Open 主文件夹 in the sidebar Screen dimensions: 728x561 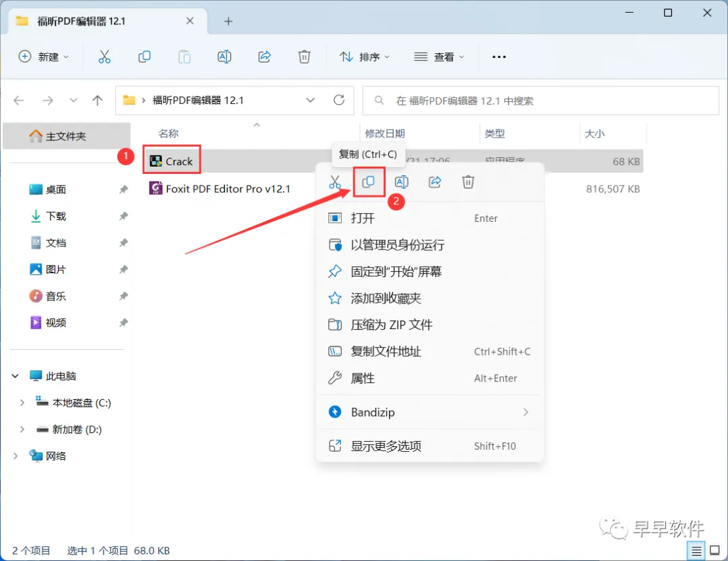point(66,136)
